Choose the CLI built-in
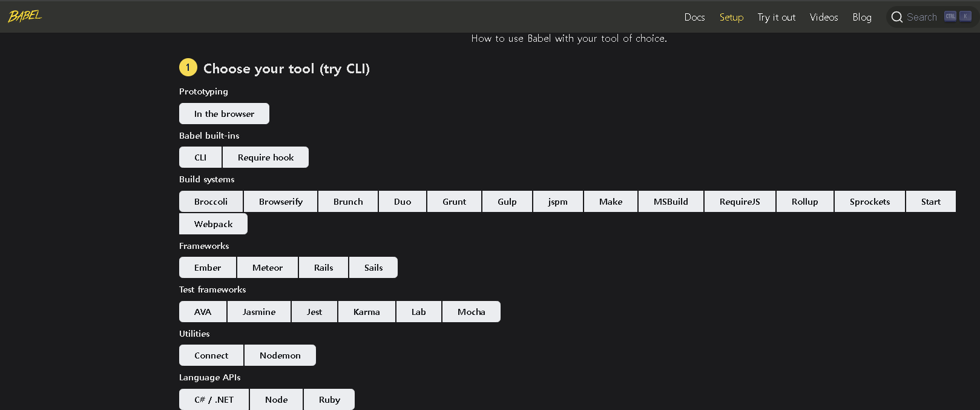Viewport: 980px width, 410px height. [x=200, y=157]
